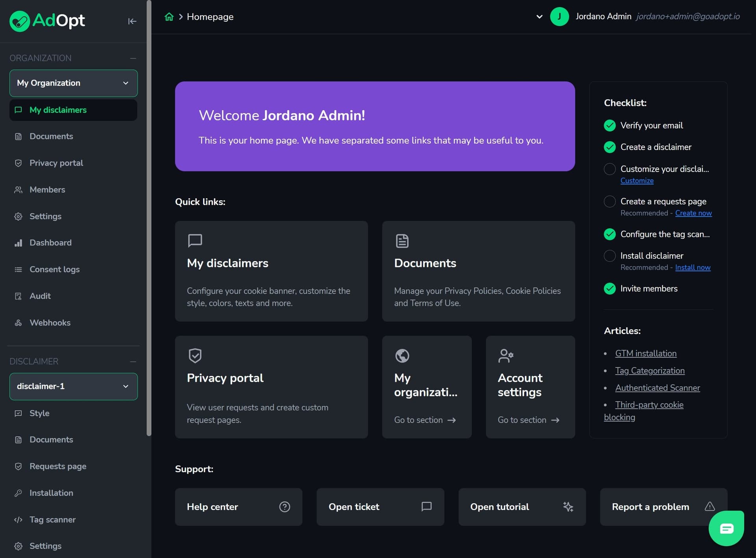Click the sidebar Audit icon

coord(18,296)
